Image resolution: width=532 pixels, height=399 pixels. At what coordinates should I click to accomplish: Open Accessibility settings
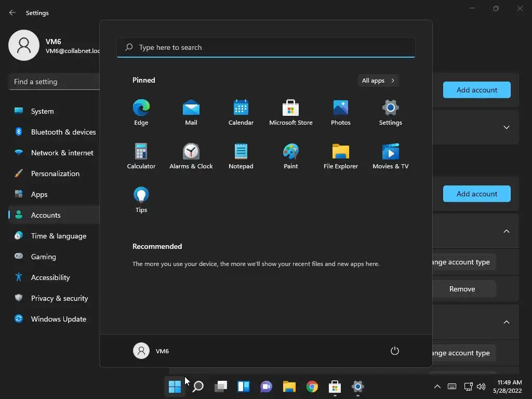coord(54,277)
